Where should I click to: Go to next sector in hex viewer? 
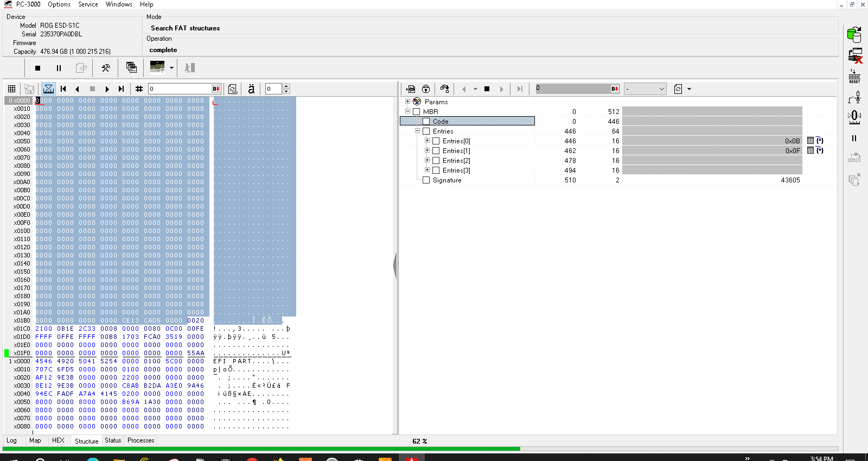click(x=107, y=89)
